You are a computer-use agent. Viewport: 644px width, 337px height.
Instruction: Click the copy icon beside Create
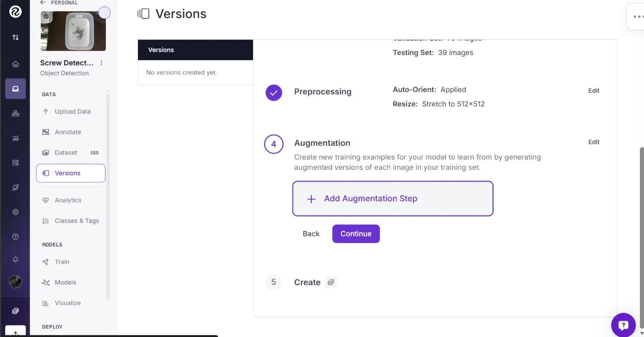[331, 282]
